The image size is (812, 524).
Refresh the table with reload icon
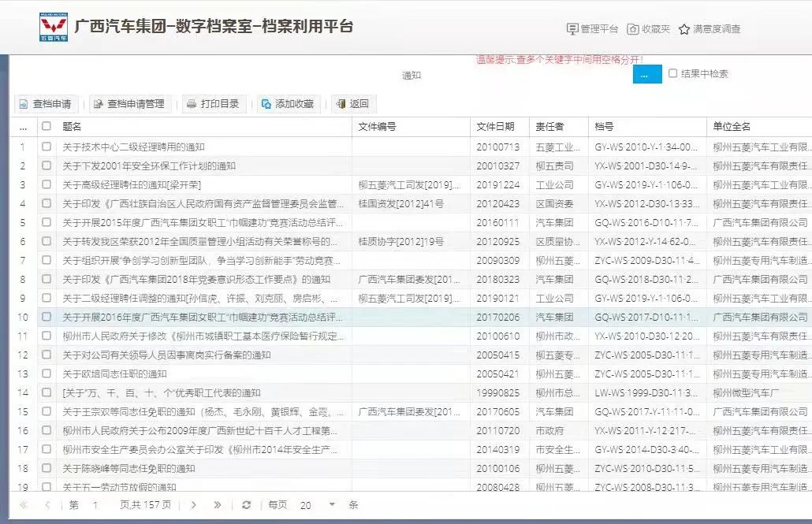point(246,505)
